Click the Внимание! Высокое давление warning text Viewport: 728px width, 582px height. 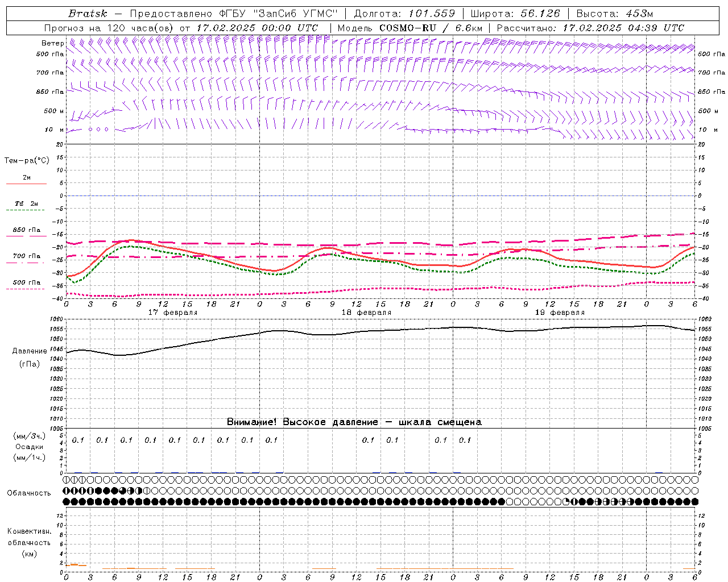(x=354, y=422)
